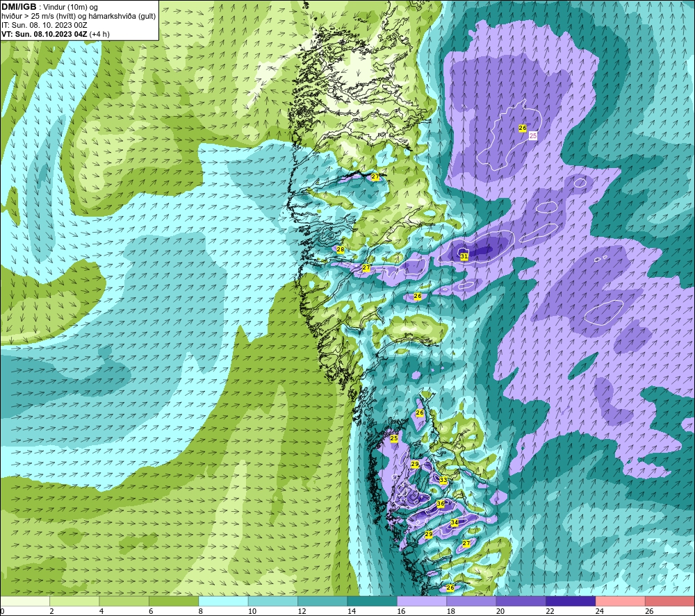The width and height of the screenshot is (695, 616).
Task: Click the '(+4 h)' forecast offset text
Action: [99, 34]
